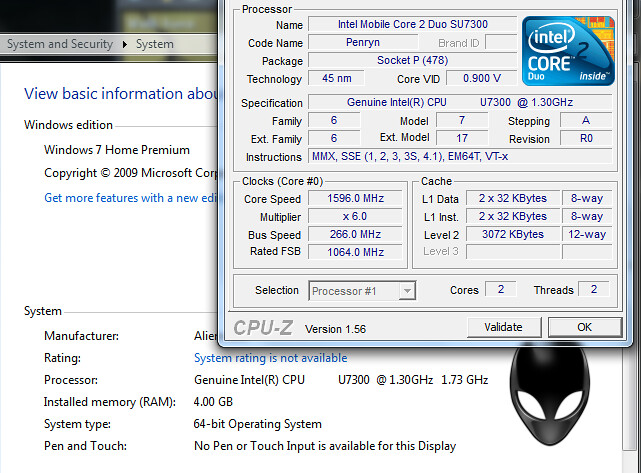Click the Core Speed value 1596.0 MHz

click(355, 198)
